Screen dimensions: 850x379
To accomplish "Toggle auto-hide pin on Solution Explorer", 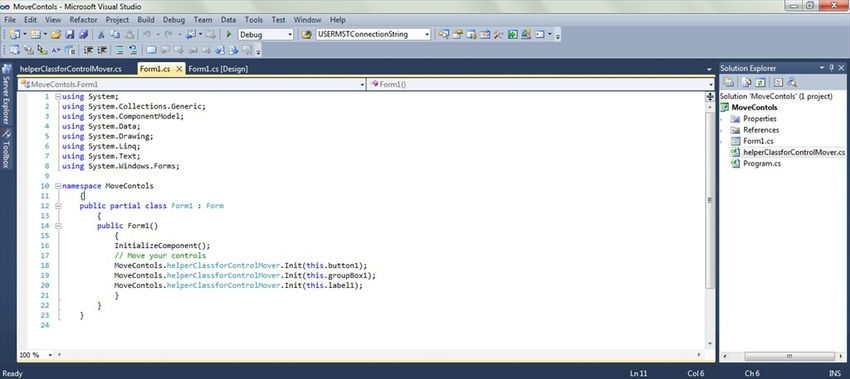I will 832,68.
